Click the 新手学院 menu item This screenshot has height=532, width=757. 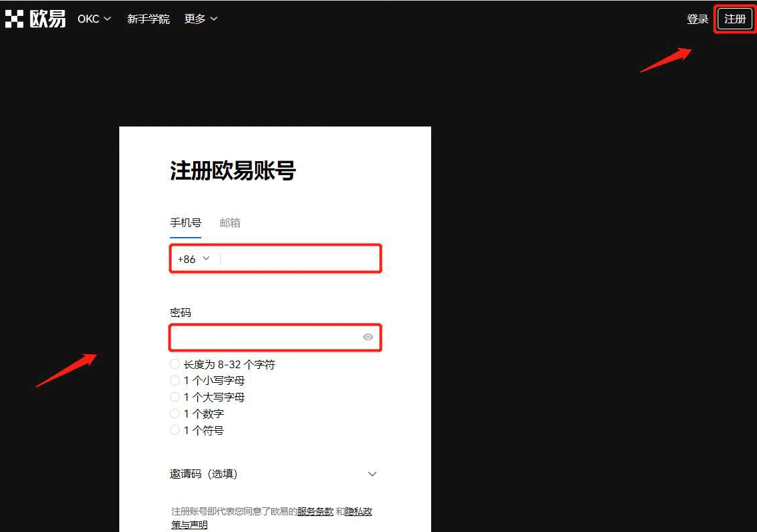[x=148, y=19]
